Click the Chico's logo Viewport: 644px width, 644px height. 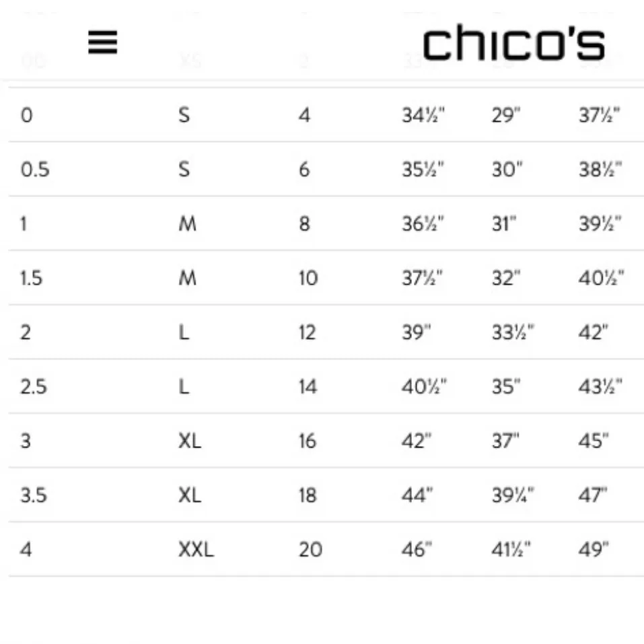tap(513, 44)
